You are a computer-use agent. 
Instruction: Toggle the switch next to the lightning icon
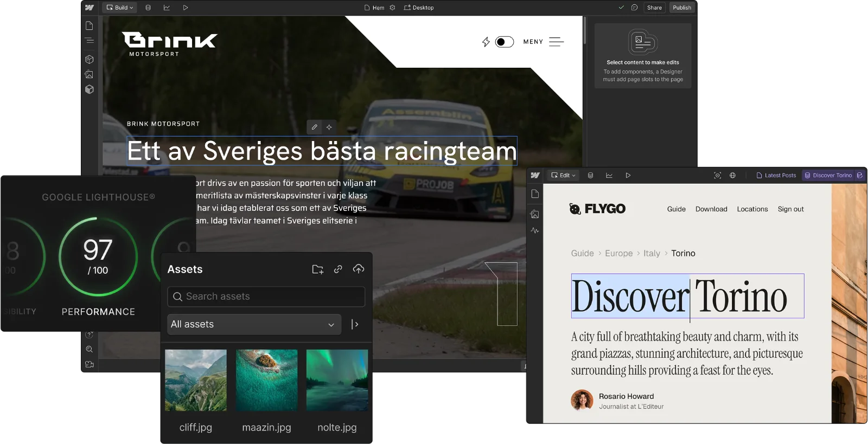point(505,42)
